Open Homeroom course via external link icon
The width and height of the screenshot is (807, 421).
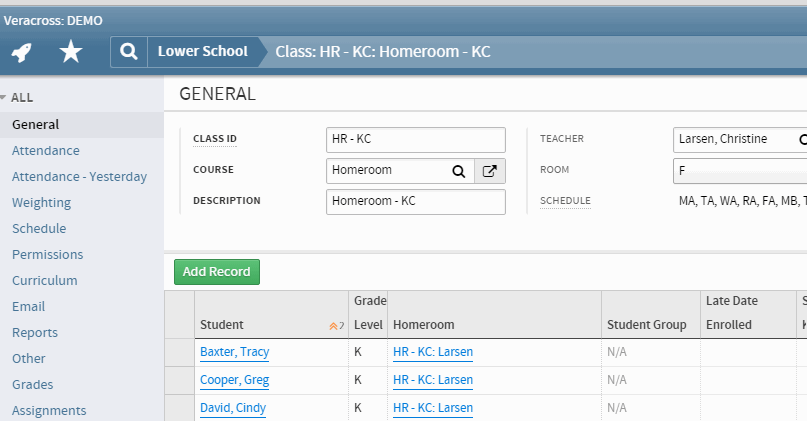click(x=489, y=171)
